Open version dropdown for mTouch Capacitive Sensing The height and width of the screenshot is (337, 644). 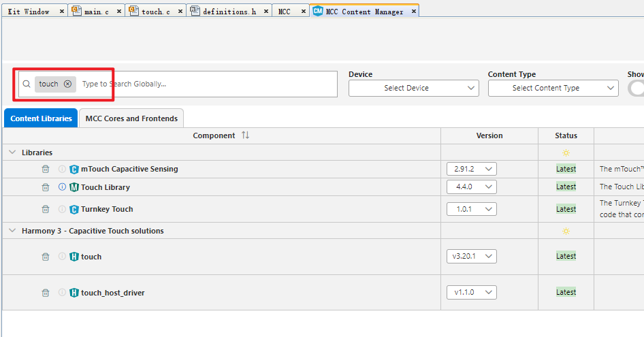click(472, 169)
